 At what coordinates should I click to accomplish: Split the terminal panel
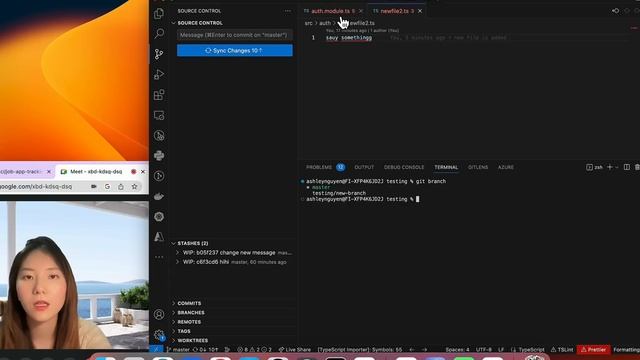(627, 167)
